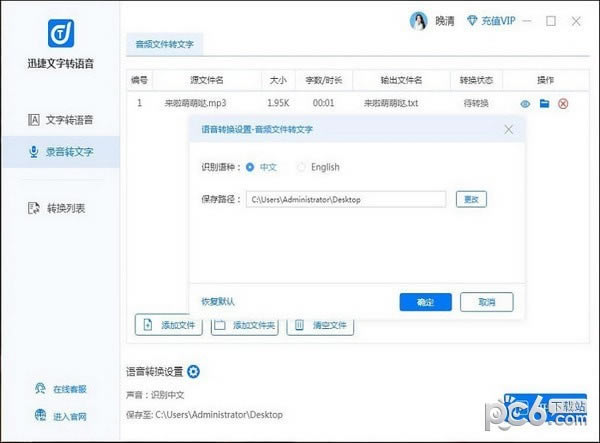Close the 语音转换设置 dialog
The width and height of the screenshot is (600, 443).
point(508,129)
